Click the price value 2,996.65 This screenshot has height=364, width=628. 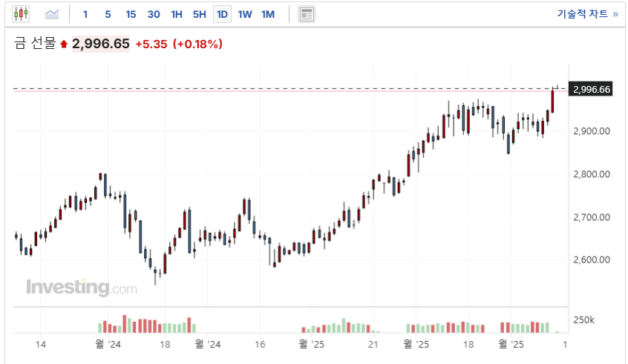click(x=100, y=44)
